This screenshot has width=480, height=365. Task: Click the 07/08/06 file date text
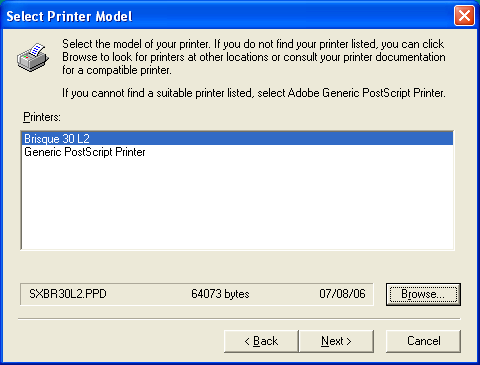pos(342,294)
